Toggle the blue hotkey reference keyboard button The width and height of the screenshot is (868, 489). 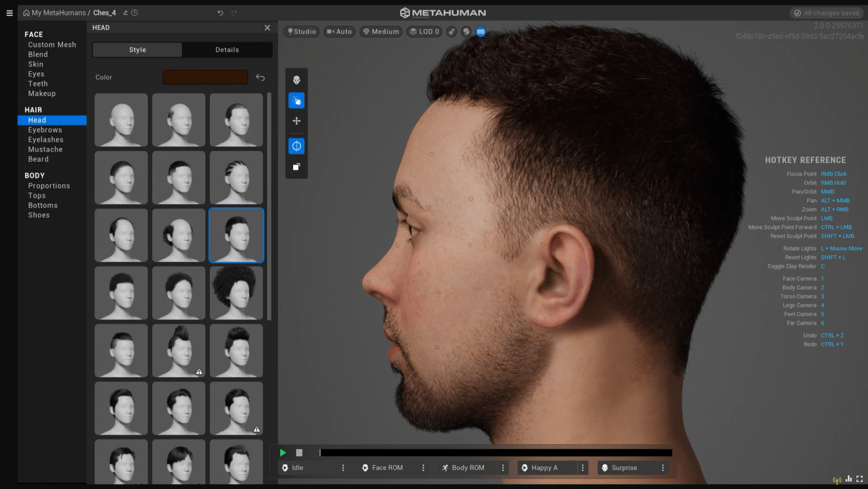click(x=480, y=32)
